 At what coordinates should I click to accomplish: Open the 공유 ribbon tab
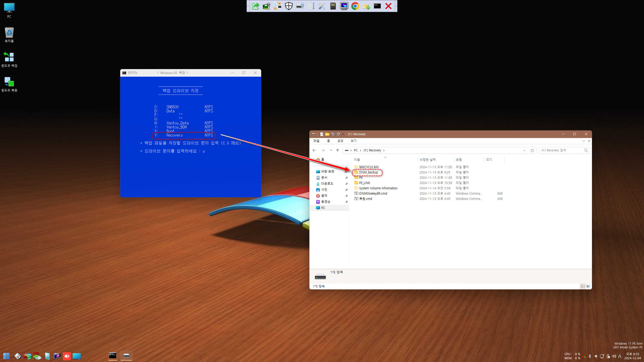coord(340,141)
